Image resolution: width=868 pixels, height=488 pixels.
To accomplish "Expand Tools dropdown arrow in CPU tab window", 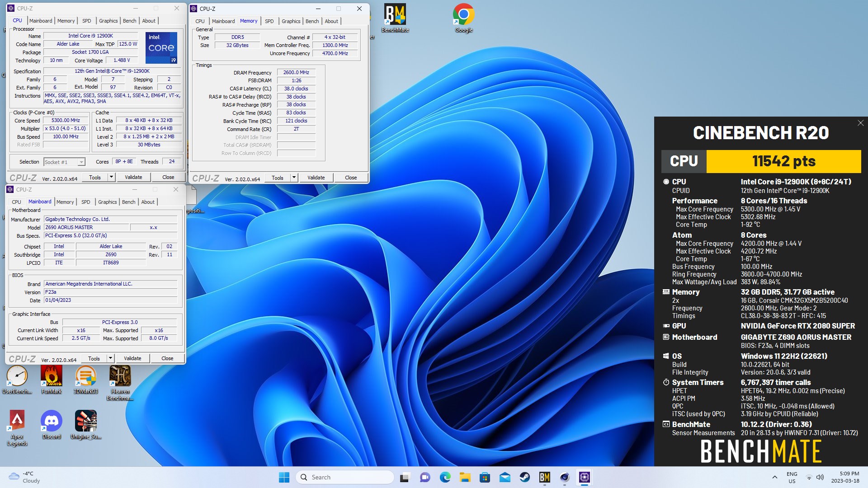I will 111,177.
